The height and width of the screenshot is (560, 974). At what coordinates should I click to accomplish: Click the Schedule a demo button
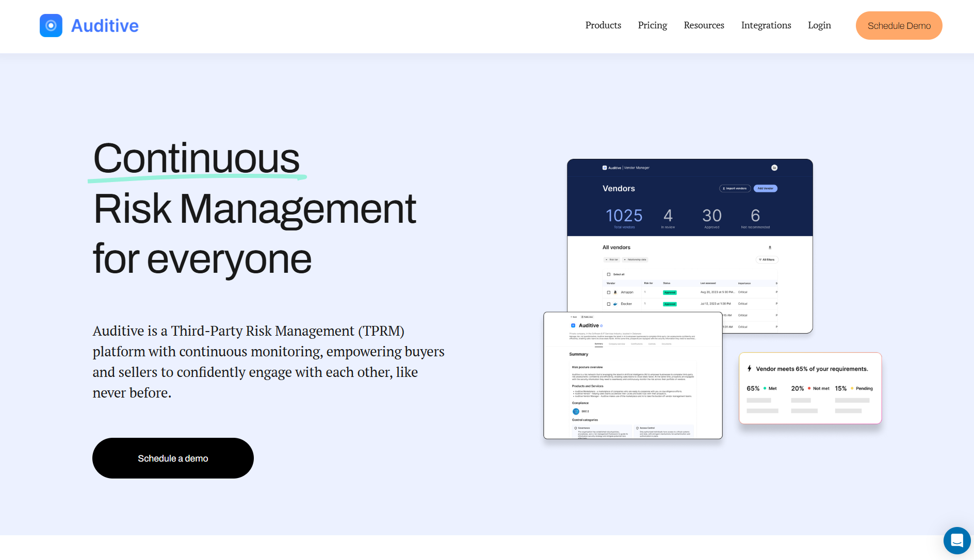[173, 458]
